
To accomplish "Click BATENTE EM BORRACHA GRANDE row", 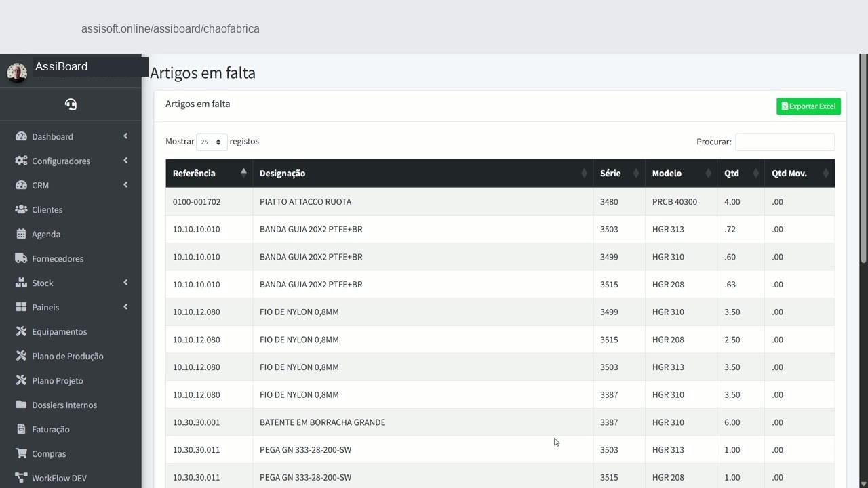I will (x=500, y=422).
